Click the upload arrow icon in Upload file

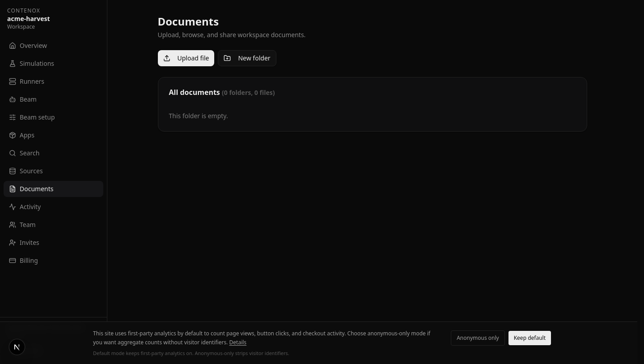pos(167,58)
